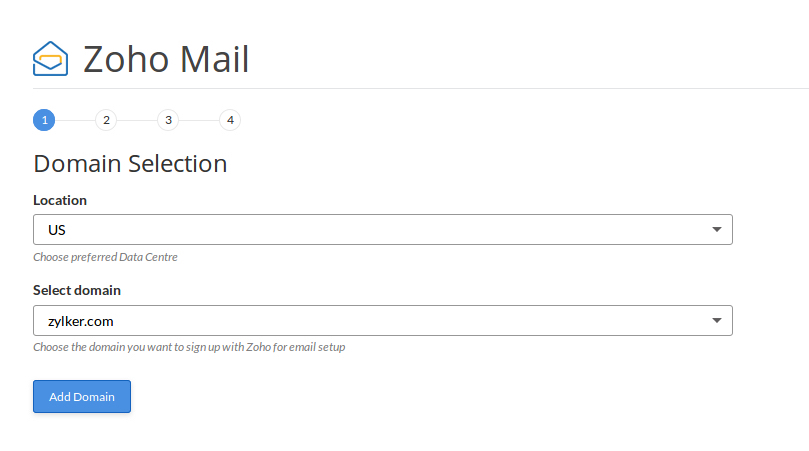Jump to step 2 circle
Image resolution: width=809 pixels, height=451 pixels.
(x=106, y=120)
